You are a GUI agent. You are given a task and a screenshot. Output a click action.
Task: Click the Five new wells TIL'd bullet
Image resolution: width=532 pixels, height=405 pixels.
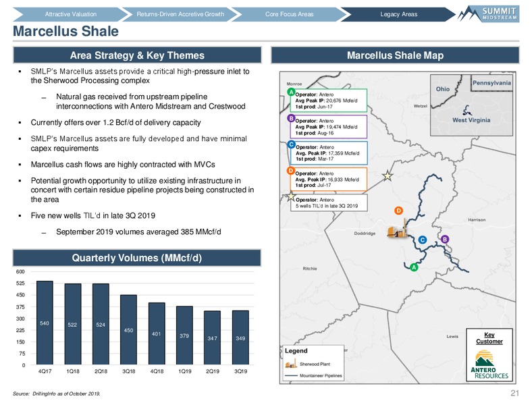coord(93,216)
